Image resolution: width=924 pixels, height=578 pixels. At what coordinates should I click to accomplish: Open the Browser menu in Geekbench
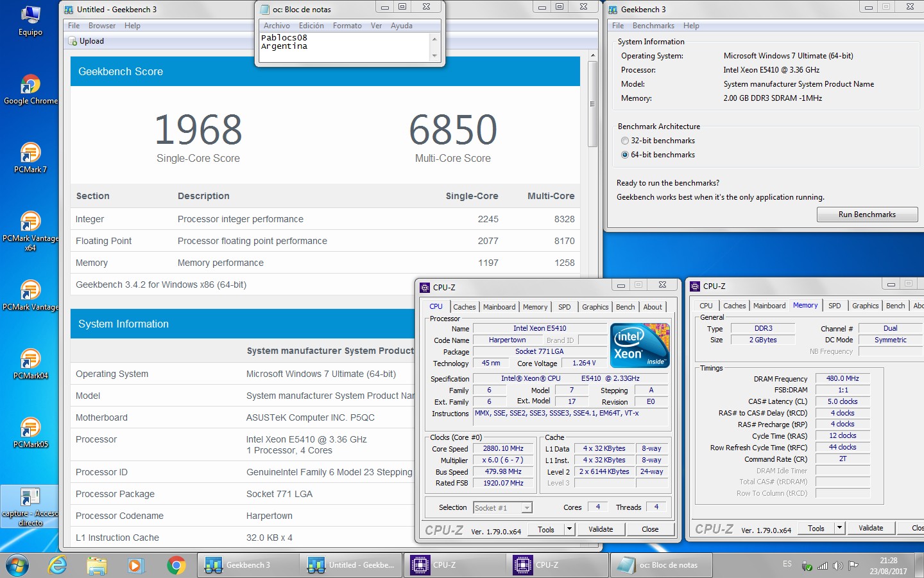(102, 26)
